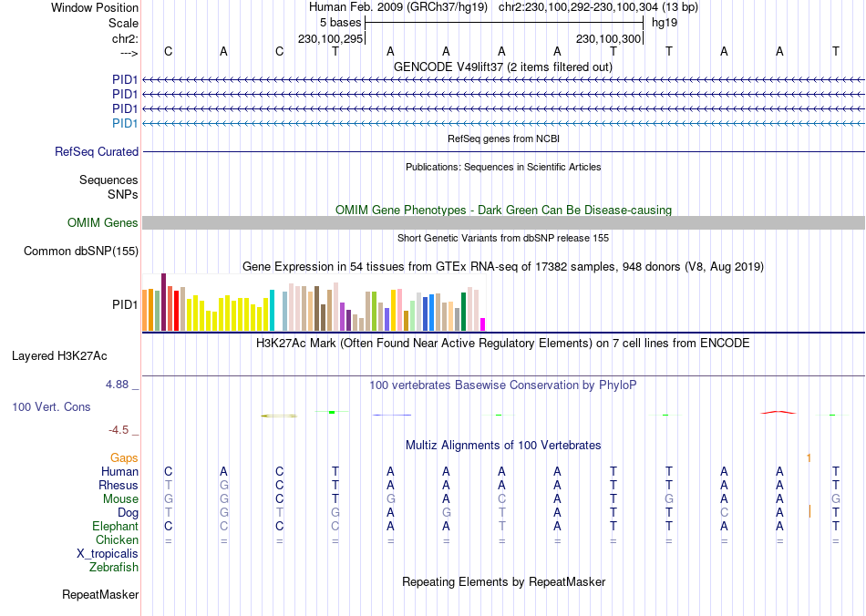The width and height of the screenshot is (866, 616).
Task: Click 'Publications: Sequences in Scientific Articles' title
Action: tap(503, 167)
